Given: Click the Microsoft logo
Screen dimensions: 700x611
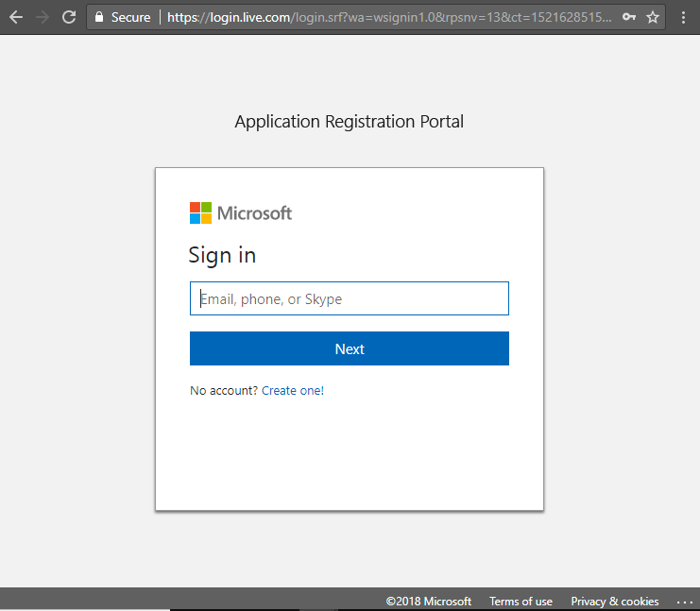Looking at the screenshot, I should click(241, 212).
